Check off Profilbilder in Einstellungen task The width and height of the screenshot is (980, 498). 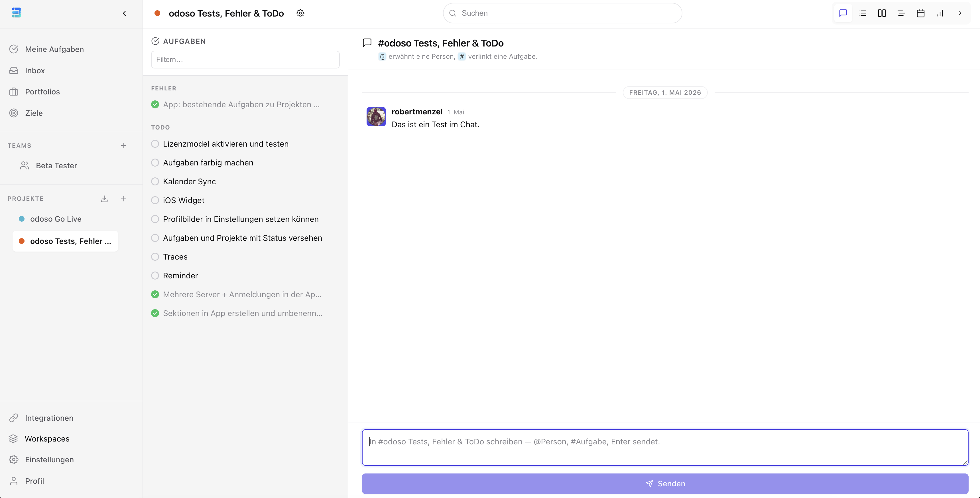(155, 219)
